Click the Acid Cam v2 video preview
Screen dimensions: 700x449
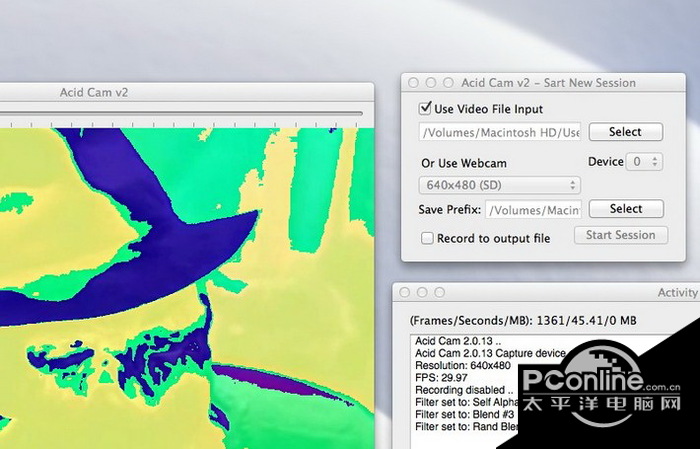pos(187,288)
